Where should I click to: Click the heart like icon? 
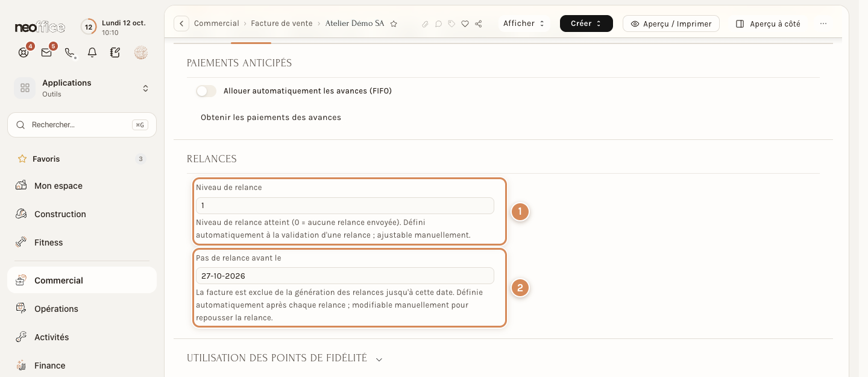(x=465, y=24)
